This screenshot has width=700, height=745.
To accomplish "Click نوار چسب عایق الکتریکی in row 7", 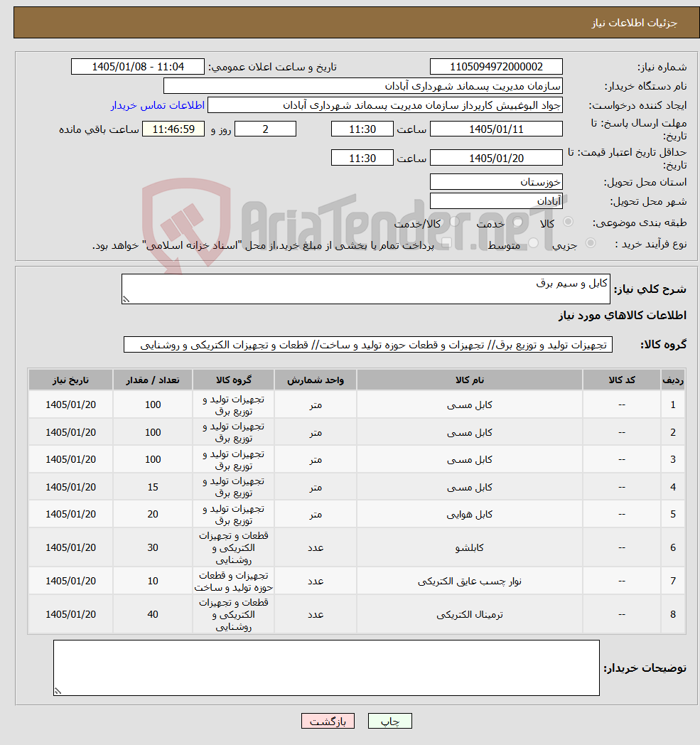I will tap(470, 581).
